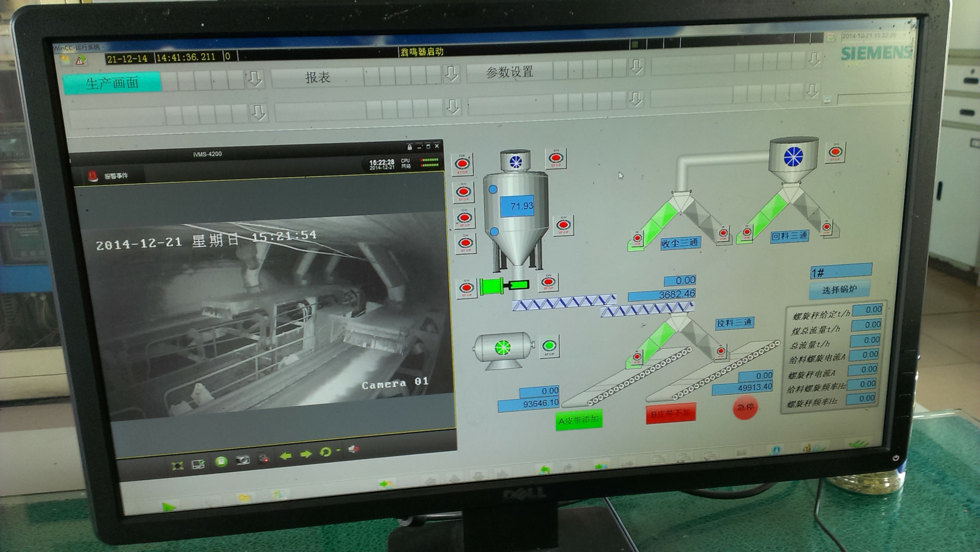Click the bottom bar icon right of folder
980x552 pixels.
click(x=279, y=494)
